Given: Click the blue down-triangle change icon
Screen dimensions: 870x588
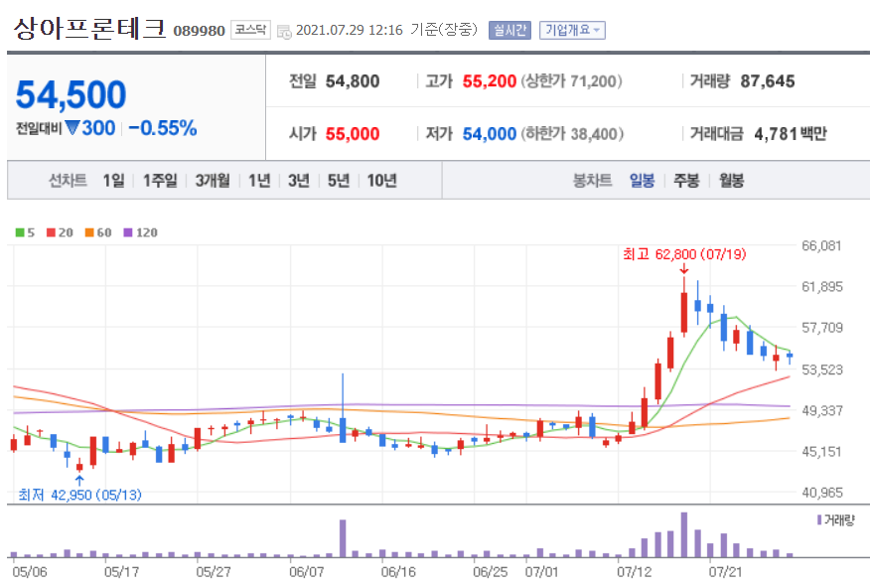Looking at the screenshot, I should click(72, 127).
